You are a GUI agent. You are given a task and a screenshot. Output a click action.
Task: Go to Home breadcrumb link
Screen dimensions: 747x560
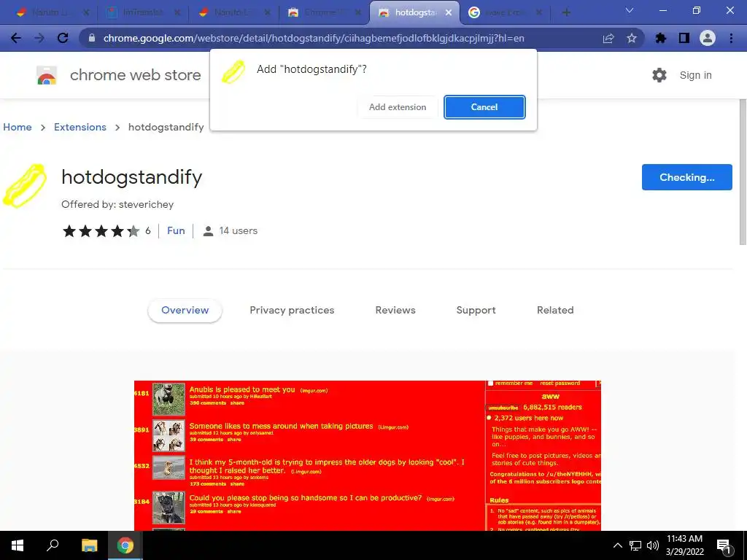coord(18,127)
